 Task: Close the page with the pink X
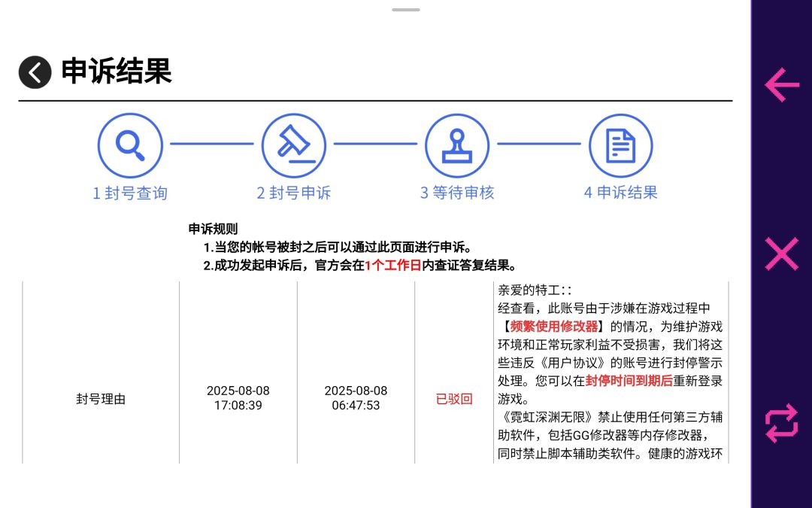[x=782, y=254]
